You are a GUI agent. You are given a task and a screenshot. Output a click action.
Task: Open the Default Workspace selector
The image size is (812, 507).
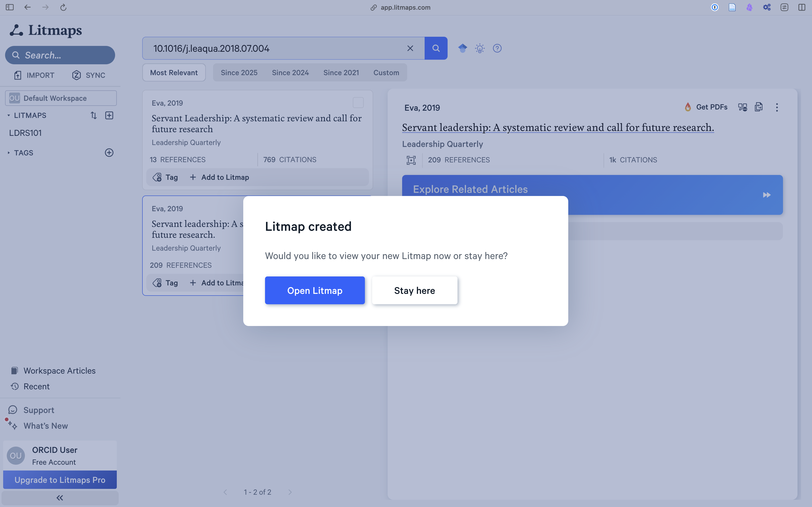(61, 98)
